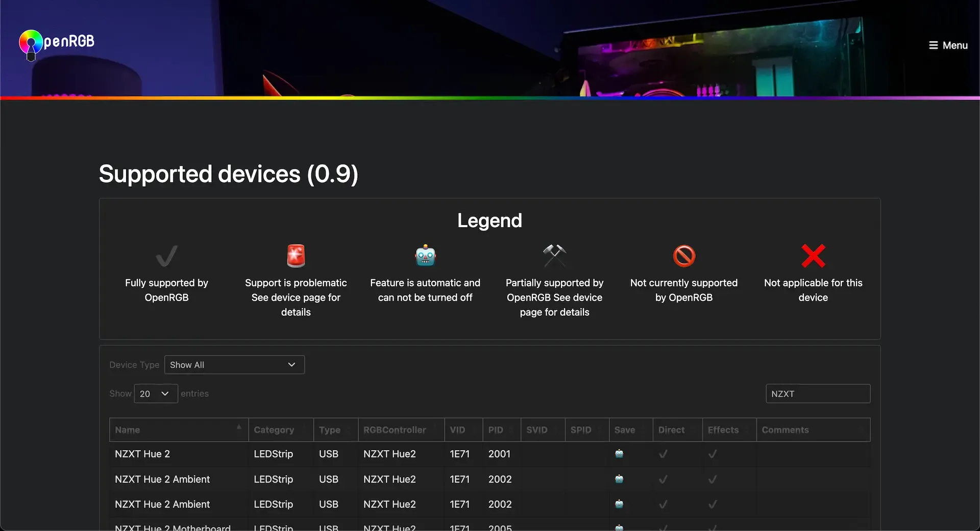Image resolution: width=980 pixels, height=531 pixels.
Task: Click the prohibited sign legend icon
Action: 684,256
